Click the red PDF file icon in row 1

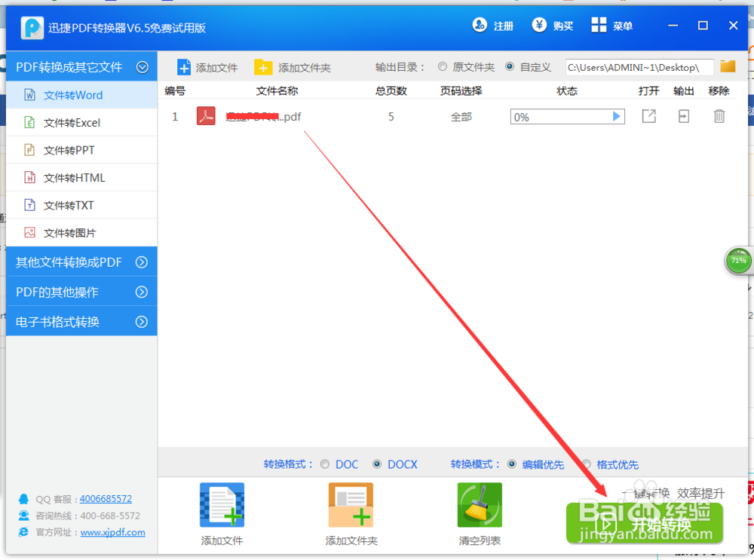pos(206,116)
